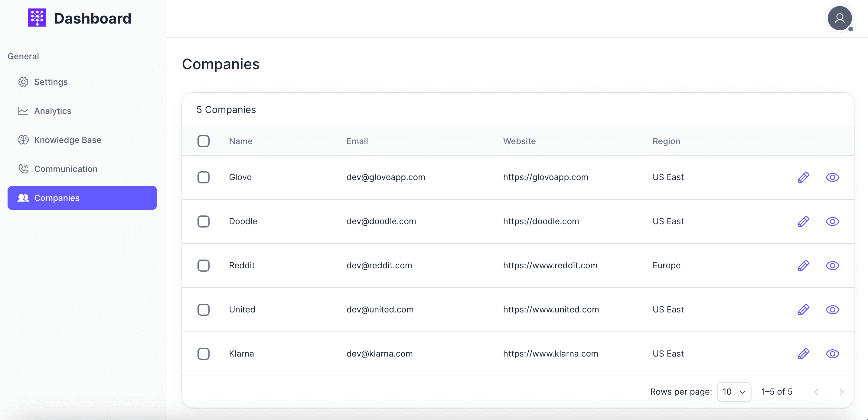The width and height of the screenshot is (868, 420).
Task: Edit the Doodle company with pencil icon
Action: pyautogui.click(x=804, y=221)
